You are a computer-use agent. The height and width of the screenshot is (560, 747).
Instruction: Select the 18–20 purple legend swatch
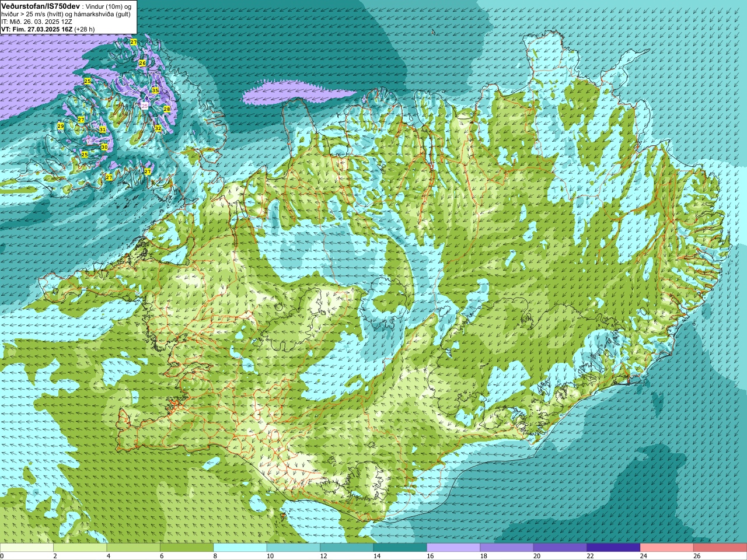click(x=507, y=548)
